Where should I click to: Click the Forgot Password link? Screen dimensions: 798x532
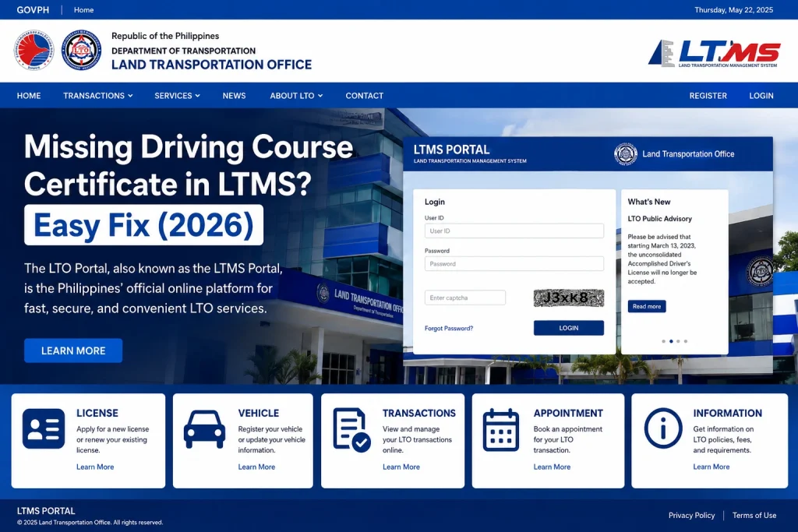pyautogui.click(x=449, y=329)
